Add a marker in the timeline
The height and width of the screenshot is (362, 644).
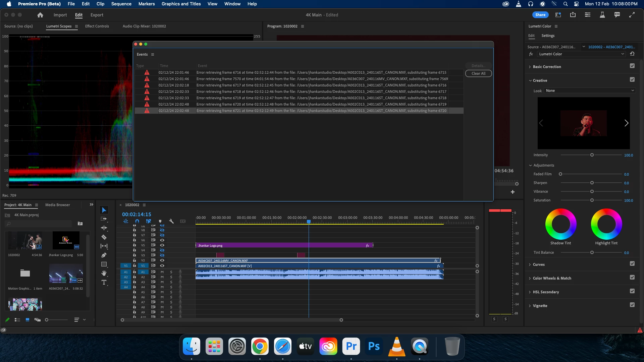pos(160,221)
